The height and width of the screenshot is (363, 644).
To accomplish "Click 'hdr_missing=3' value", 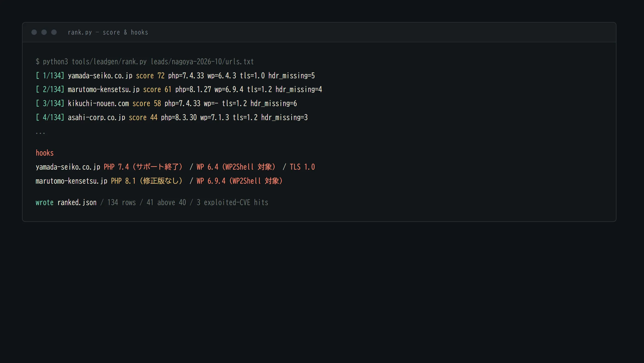I will point(285,117).
